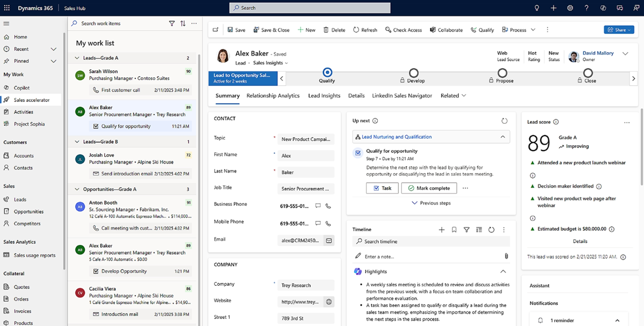Screen dimensions: 644x326
Task: Click info icon next to Lead score
Action: click(x=555, y=122)
